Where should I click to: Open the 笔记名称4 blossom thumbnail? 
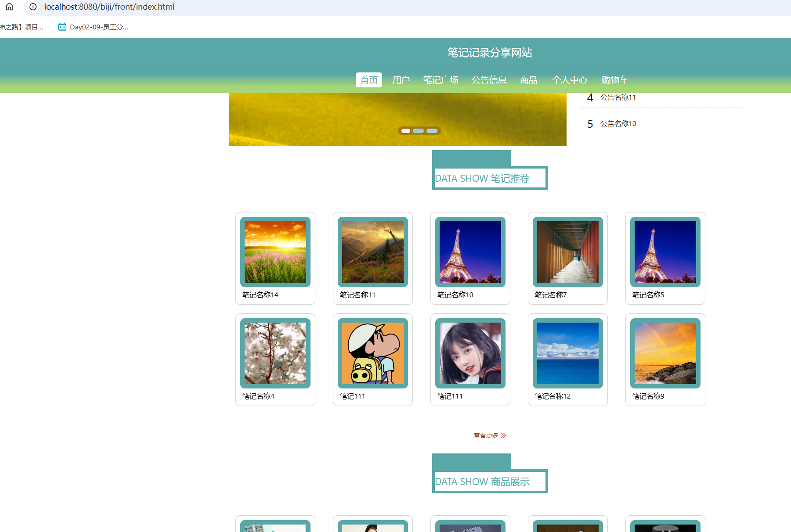point(275,353)
